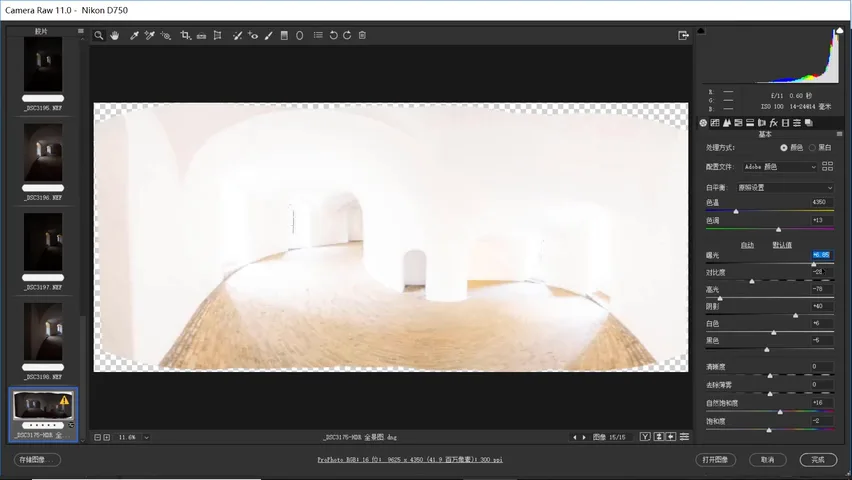Image resolution: width=852 pixels, height=480 pixels.
Task: Switch to the Detail panel tab
Action: pos(726,123)
